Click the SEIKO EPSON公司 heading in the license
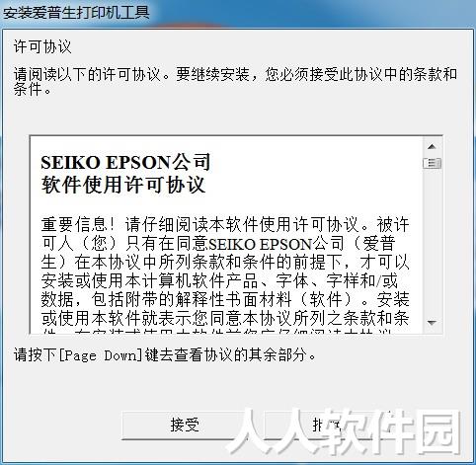The height and width of the screenshot is (465, 476). tap(125, 162)
